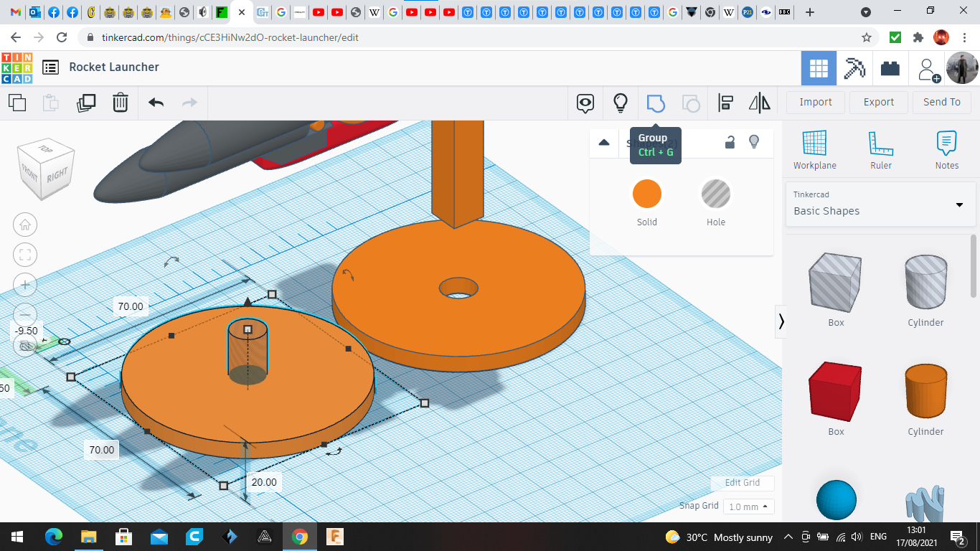Select the Workplane tool
Screen dimensions: 980x551
[x=814, y=151]
